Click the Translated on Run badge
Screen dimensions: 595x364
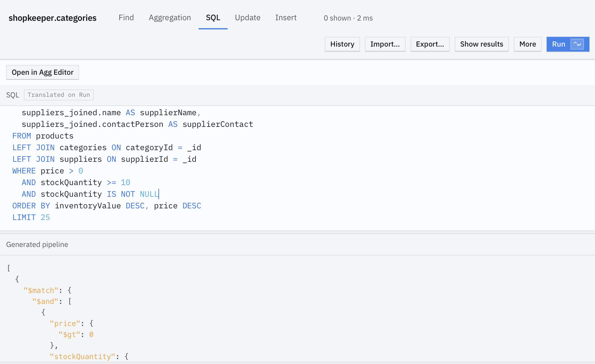pos(59,95)
